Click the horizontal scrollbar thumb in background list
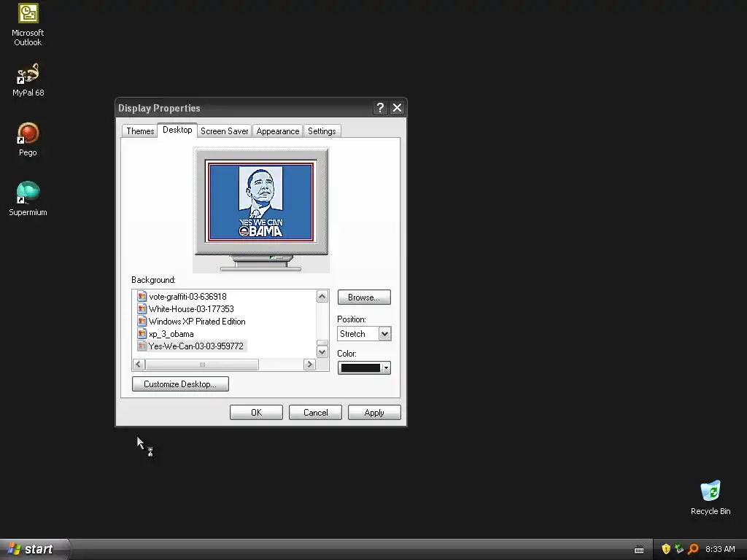Screen dimensions: 747x560 tap(202, 365)
